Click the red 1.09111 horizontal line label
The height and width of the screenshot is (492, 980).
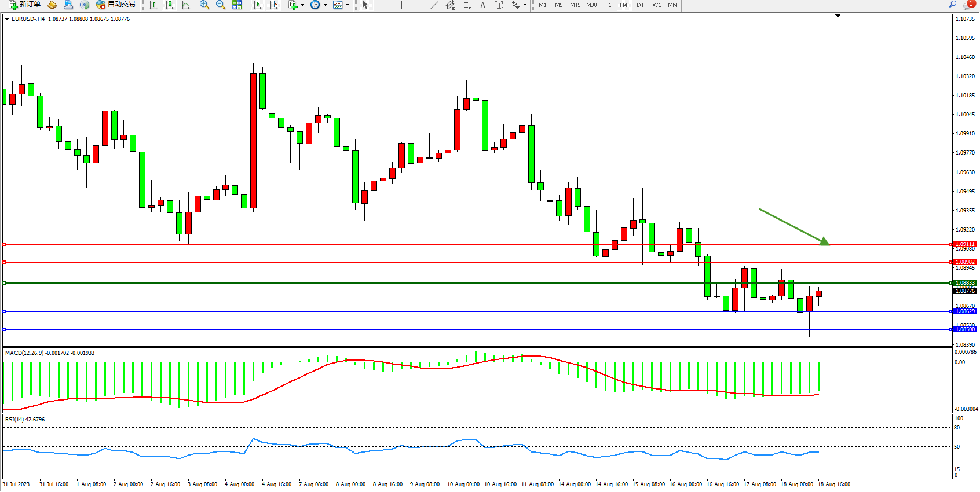tap(965, 244)
